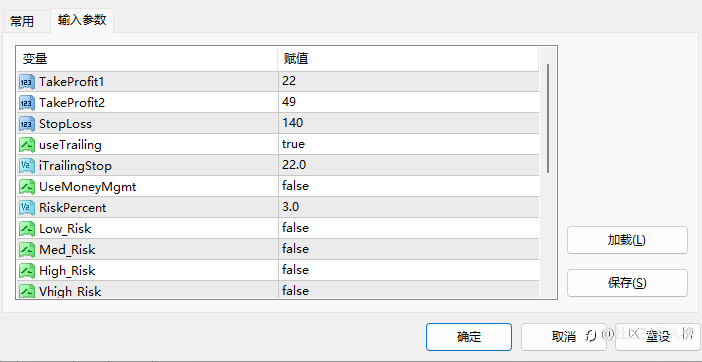The height and width of the screenshot is (362, 702).
Task: Select the UseMoneyMgmt variable name
Action: click(87, 187)
